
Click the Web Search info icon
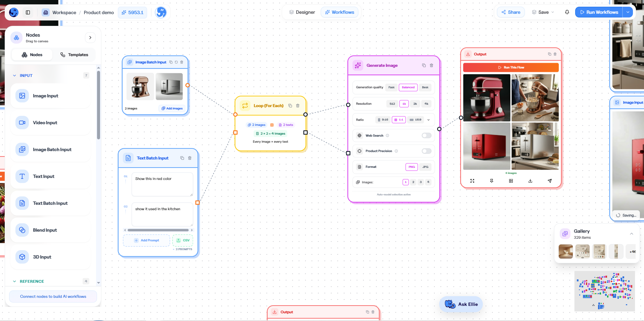point(387,136)
